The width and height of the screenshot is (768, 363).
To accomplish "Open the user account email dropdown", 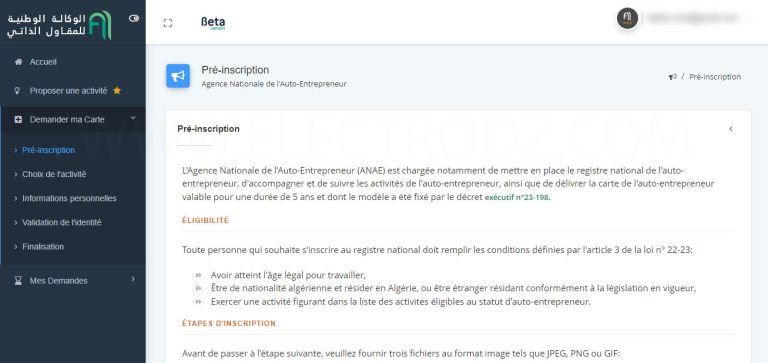I will (693, 18).
